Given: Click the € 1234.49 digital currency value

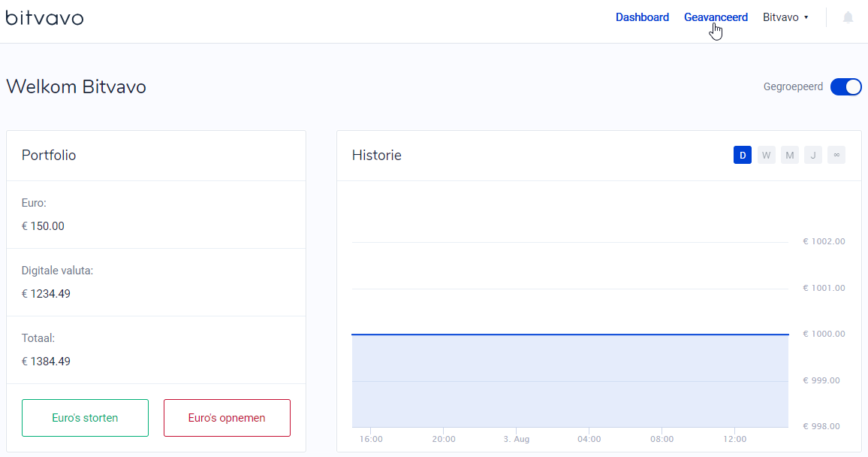Looking at the screenshot, I should (46, 294).
